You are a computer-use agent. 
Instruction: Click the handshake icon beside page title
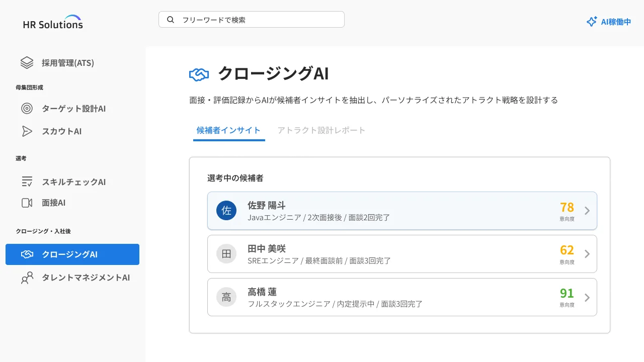[199, 74]
